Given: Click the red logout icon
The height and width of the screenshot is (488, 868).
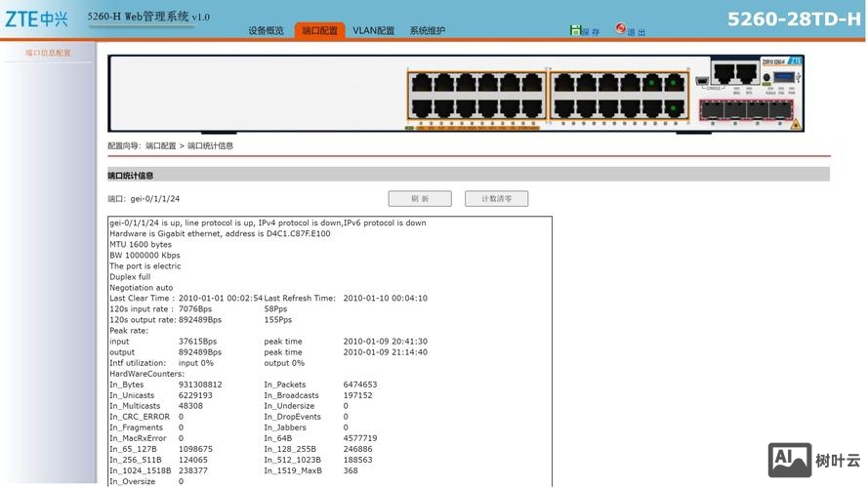Looking at the screenshot, I should coord(621,29).
